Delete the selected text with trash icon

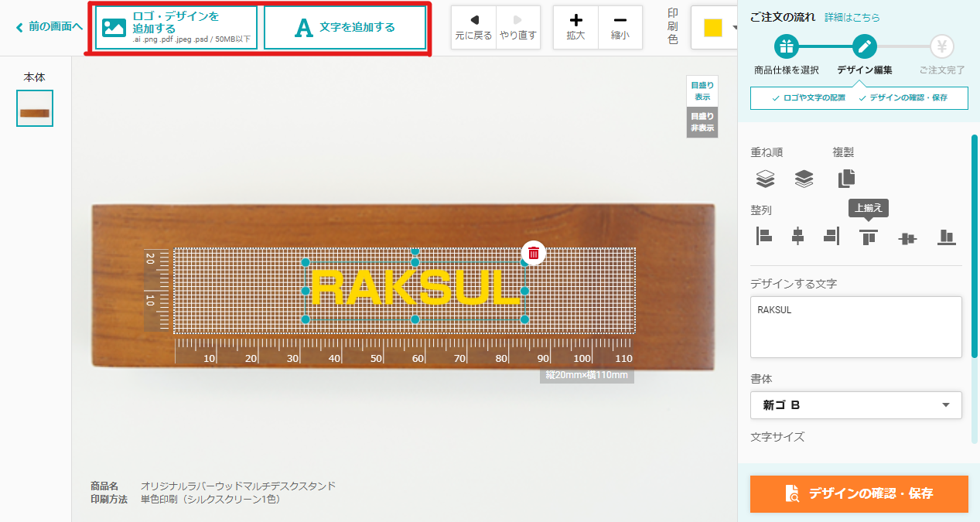(534, 253)
